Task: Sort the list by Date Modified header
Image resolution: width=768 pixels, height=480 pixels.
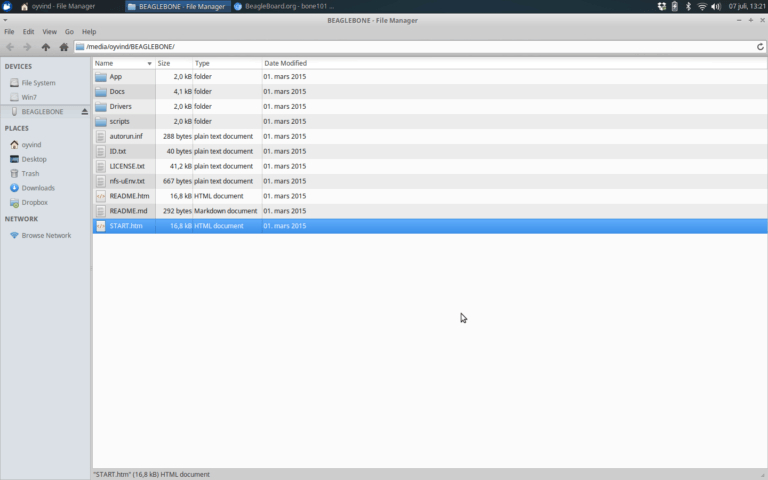Action: coord(285,63)
